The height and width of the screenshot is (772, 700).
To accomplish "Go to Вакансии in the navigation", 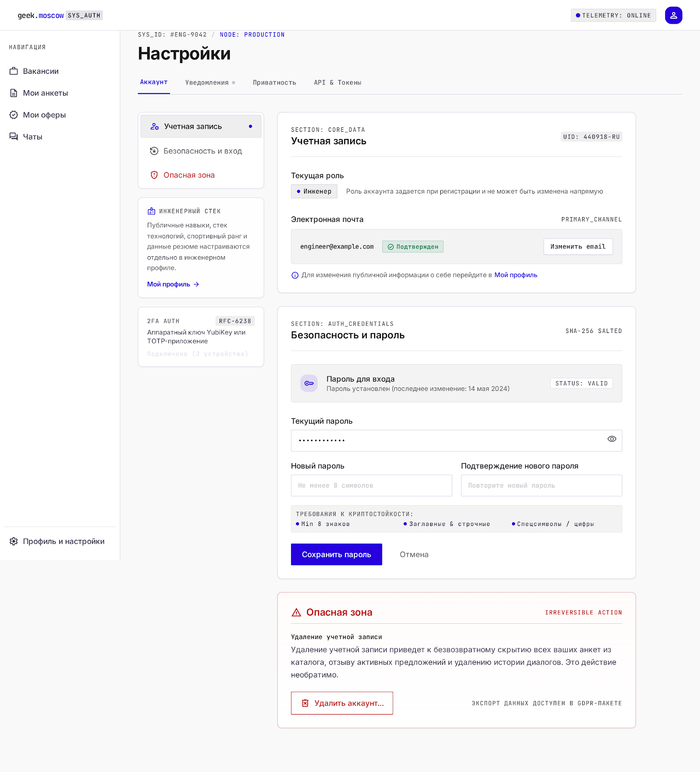I will pyautogui.click(x=60, y=71).
